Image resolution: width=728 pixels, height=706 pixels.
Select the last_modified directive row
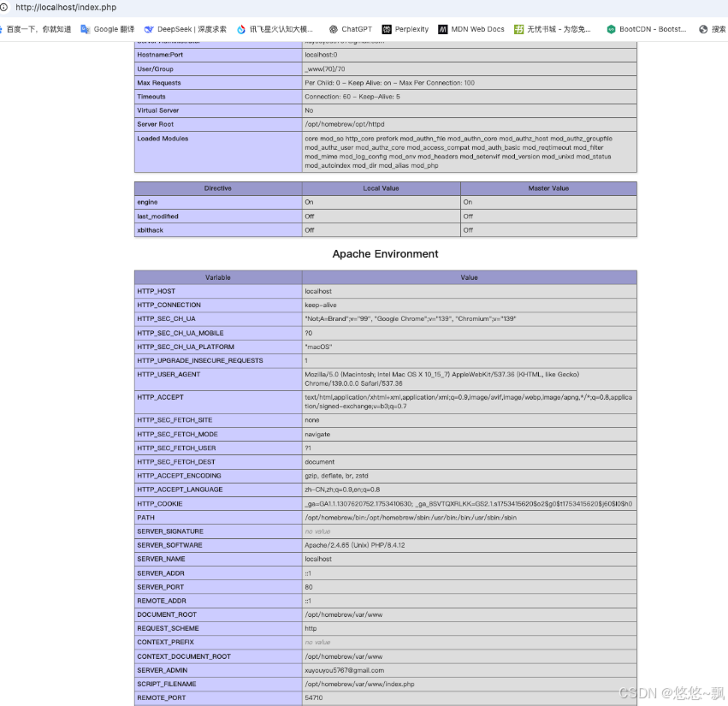(386, 217)
